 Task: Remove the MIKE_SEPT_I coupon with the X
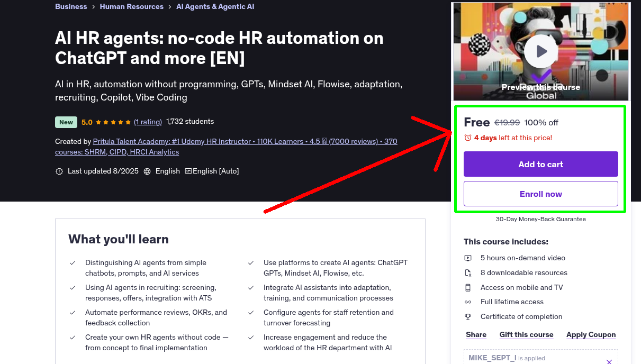click(609, 362)
